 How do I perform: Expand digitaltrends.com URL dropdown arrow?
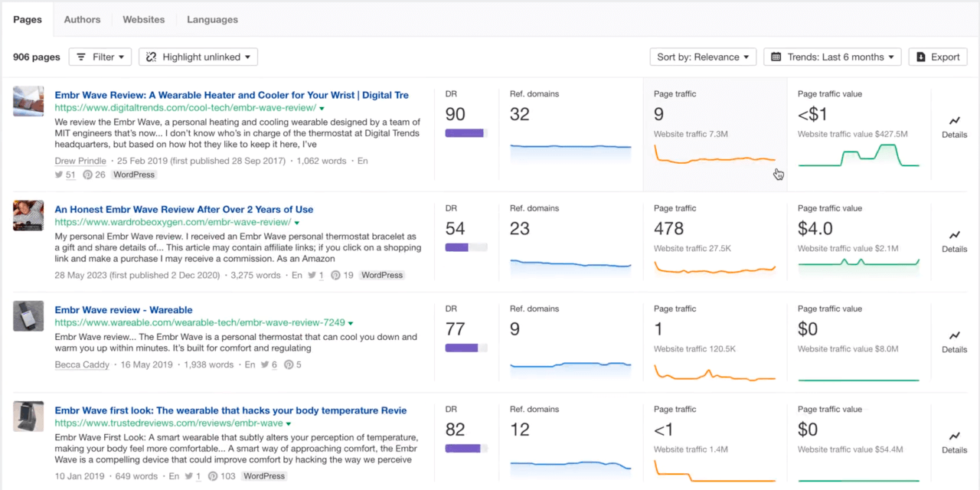click(322, 109)
